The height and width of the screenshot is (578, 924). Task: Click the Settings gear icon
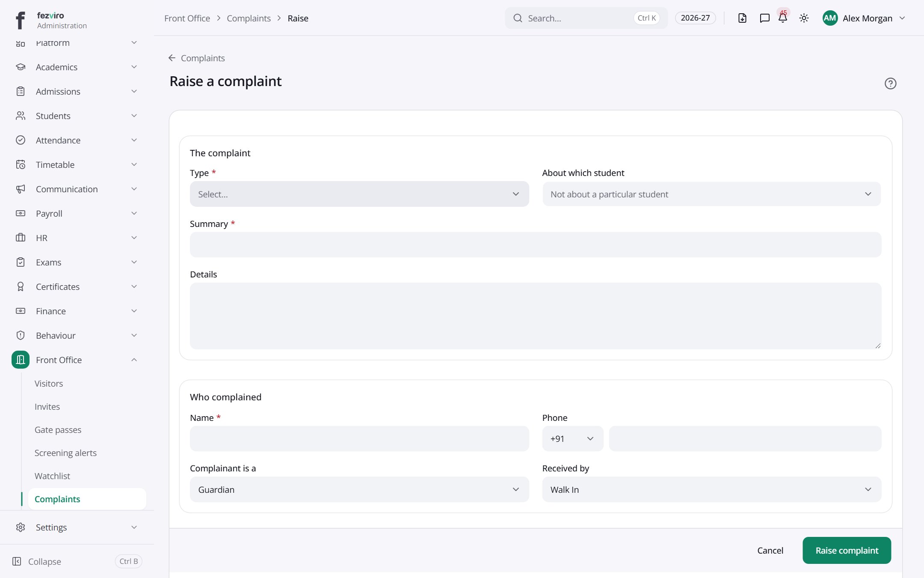tap(21, 527)
